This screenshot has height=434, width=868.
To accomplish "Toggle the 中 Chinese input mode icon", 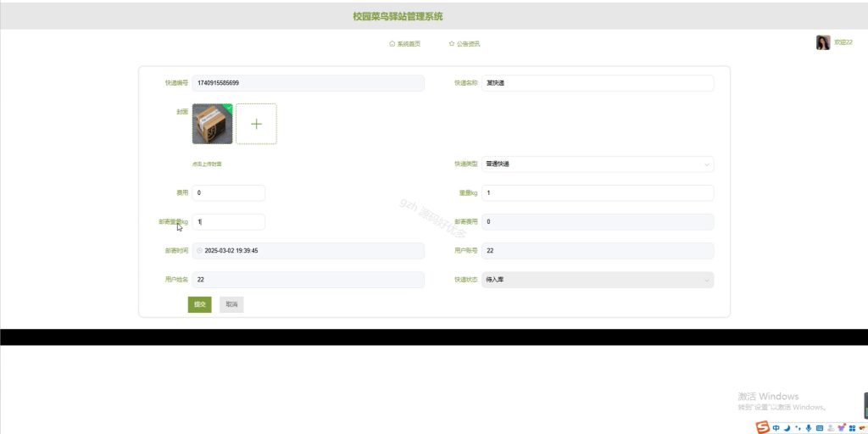I will coord(776,428).
